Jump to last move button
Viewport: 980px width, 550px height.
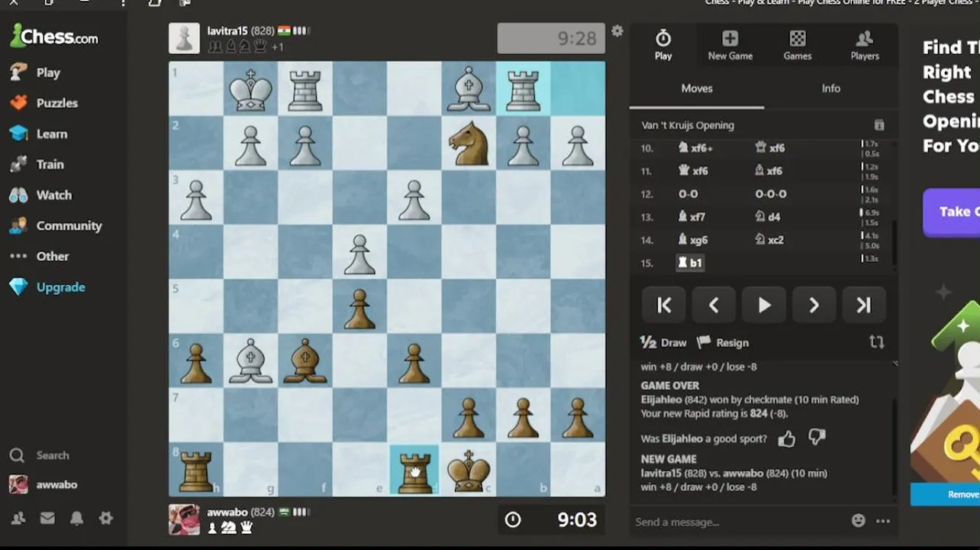click(x=863, y=306)
